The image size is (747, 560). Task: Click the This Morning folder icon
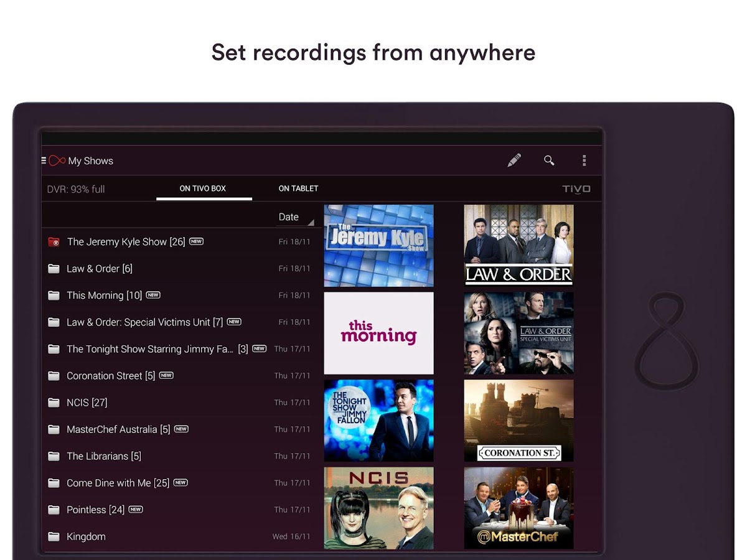pyautogui.click(x=54, y=296)
